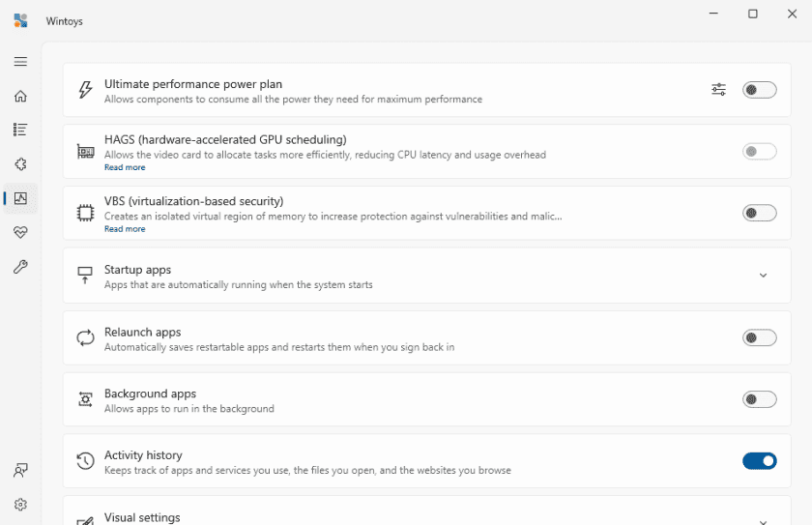The image size is (812, 525).
Task: Click the Wintoys app logo
Action: coord(20,20)
